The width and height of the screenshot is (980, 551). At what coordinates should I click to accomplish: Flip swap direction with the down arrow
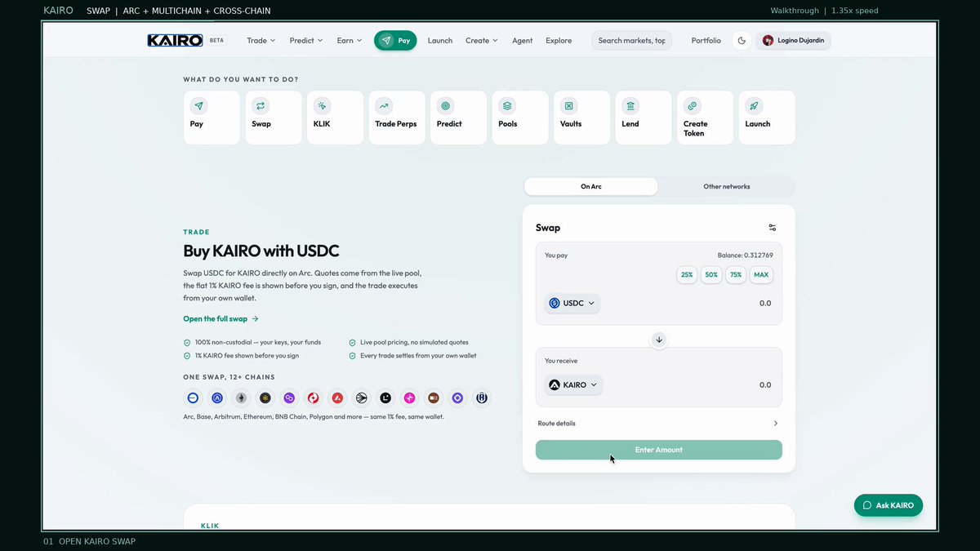click(x=659, y=340)
